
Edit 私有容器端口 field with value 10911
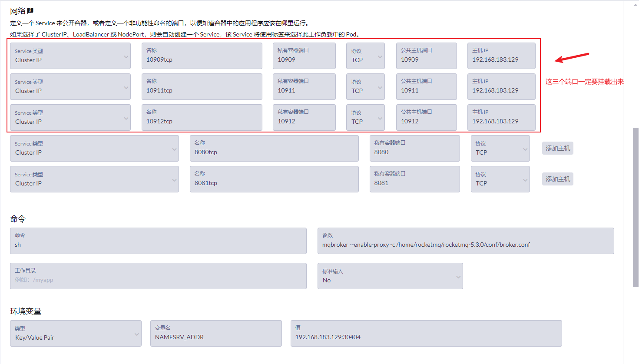coord(304,86)
